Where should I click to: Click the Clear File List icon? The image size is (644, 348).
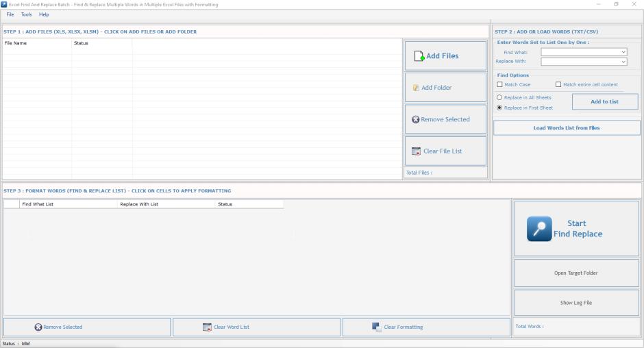(416, 151)
